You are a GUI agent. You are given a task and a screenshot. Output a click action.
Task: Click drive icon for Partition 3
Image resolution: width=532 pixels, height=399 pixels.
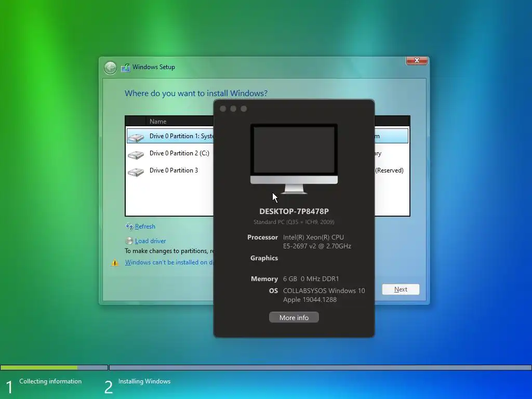[x=136, y=172]
